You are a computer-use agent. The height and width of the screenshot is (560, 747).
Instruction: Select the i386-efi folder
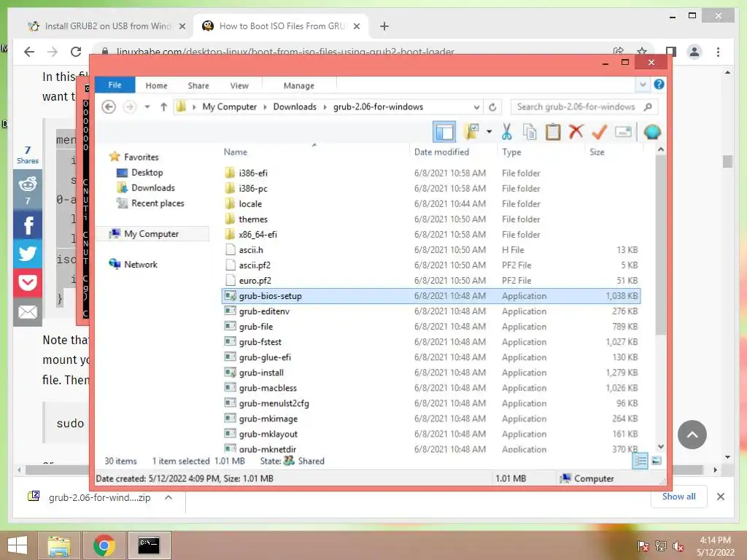pos(253,173)
